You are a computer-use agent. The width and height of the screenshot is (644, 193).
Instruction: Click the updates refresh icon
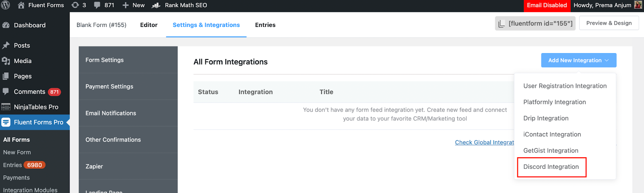click(x=75, y=5)
